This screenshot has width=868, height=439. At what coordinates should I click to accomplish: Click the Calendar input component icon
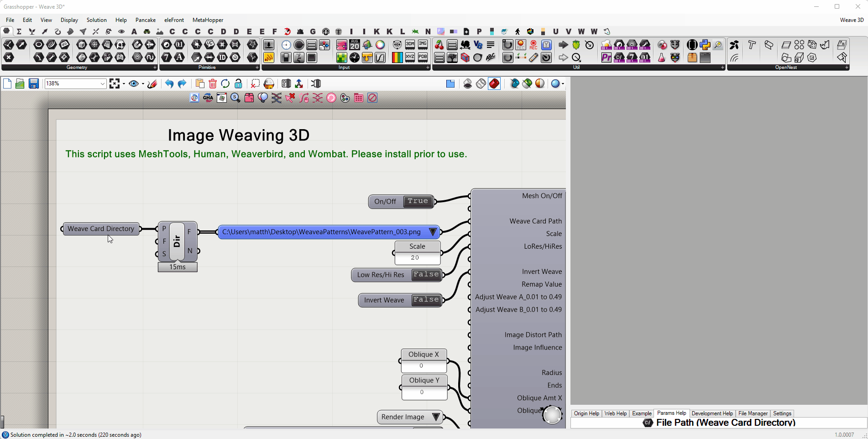[x=355, y=45]
